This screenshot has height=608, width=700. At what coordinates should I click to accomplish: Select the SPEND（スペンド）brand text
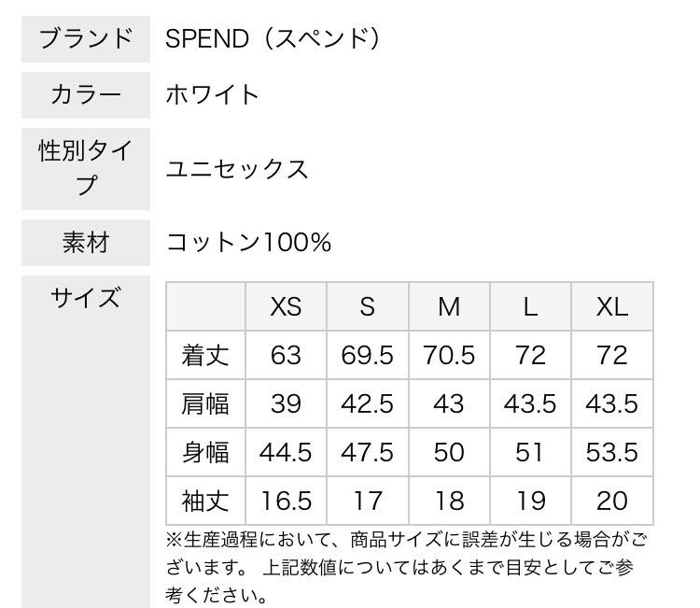click(273, 39)
